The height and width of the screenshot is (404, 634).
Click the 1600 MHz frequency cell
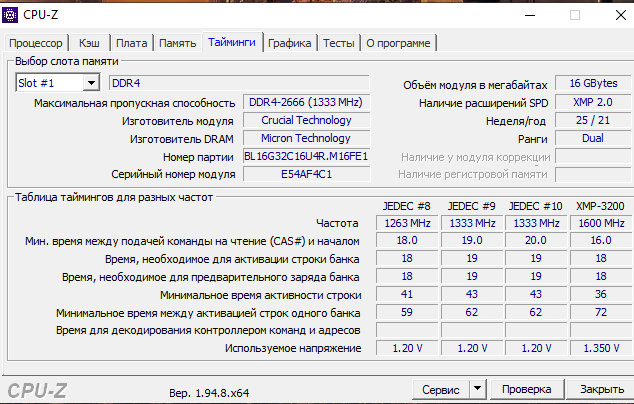(x=601, y=223)
